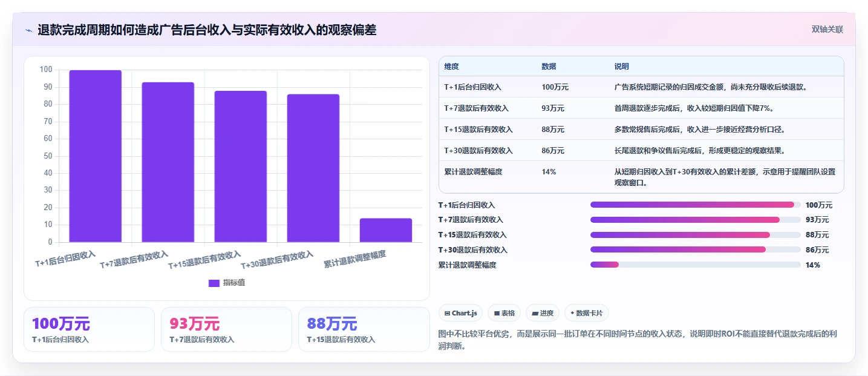
Task: Click x-axis label T+1后台归因收入
Action: click(x=65, y=259)
